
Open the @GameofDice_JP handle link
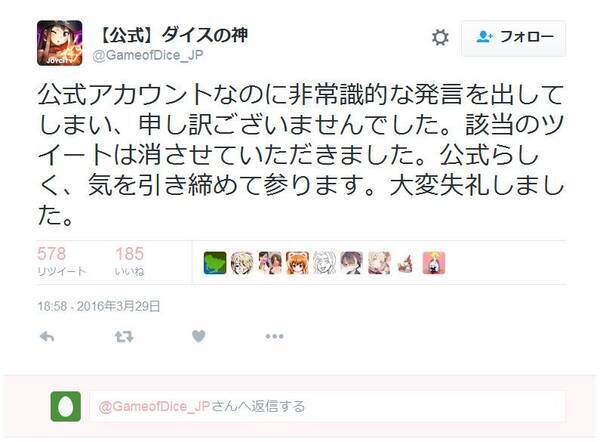148,55
